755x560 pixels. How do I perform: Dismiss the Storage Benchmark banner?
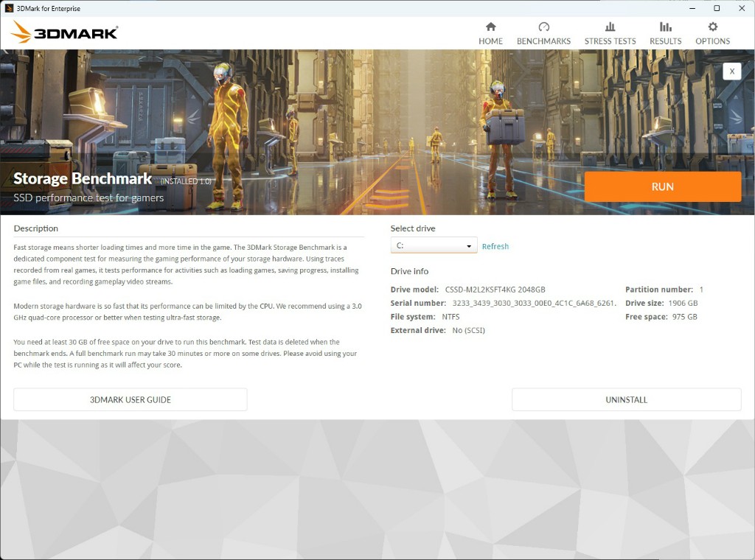[x=731, y=71]
